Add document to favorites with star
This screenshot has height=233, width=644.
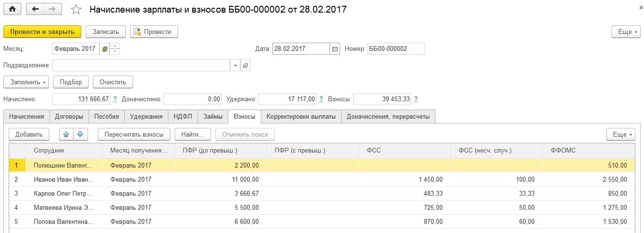click(76, 9)
